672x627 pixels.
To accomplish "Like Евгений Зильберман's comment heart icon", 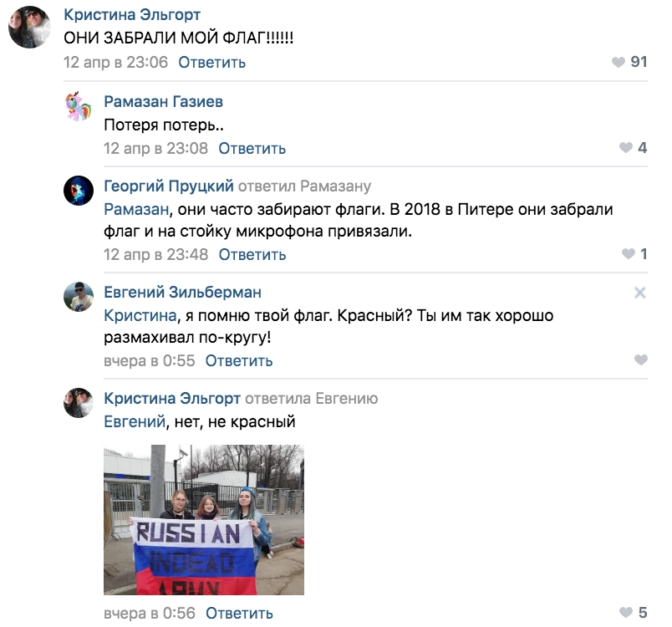I will click(641, 359).
